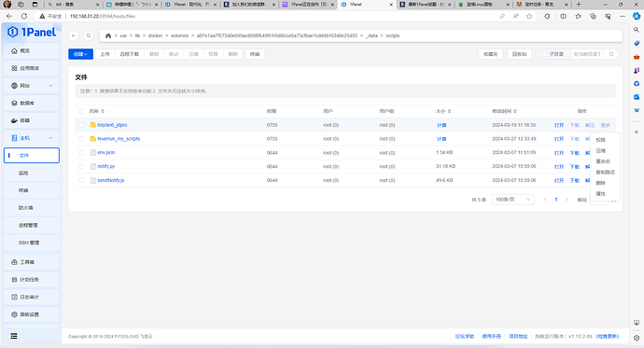Open the 数据库 database sidebar icon
The height and width of the screenshot is (348, 644).
click(14, 103)
